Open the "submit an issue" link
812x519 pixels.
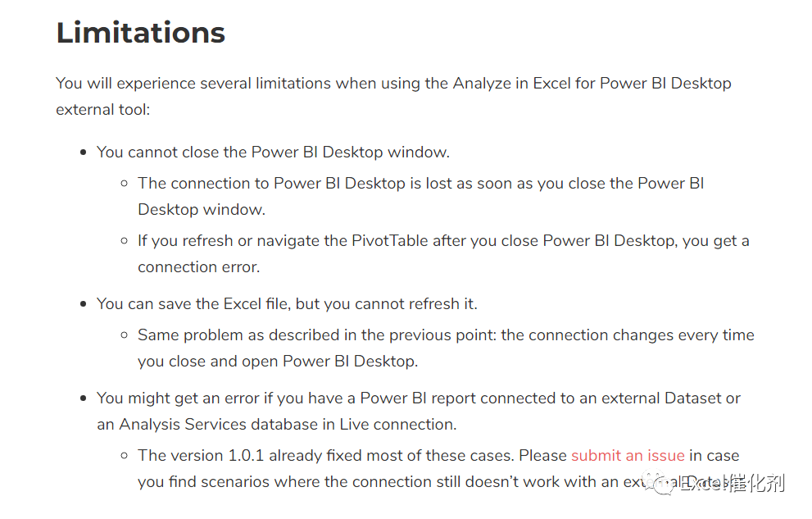pos(628,456)
